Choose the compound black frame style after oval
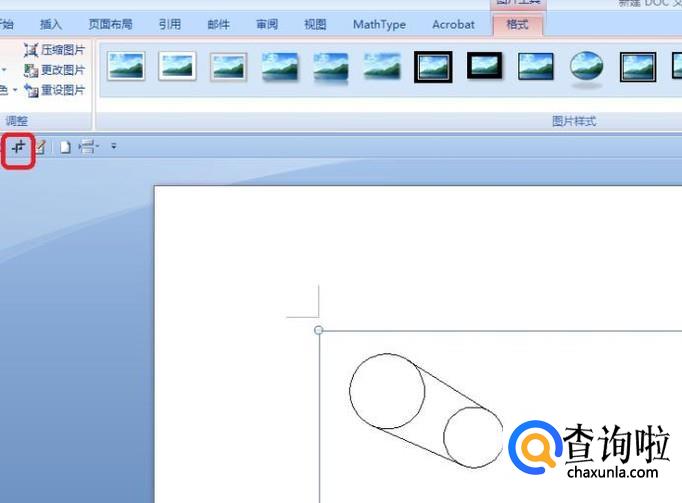Viewport: 682px width, 503px height. click(638, 67)
